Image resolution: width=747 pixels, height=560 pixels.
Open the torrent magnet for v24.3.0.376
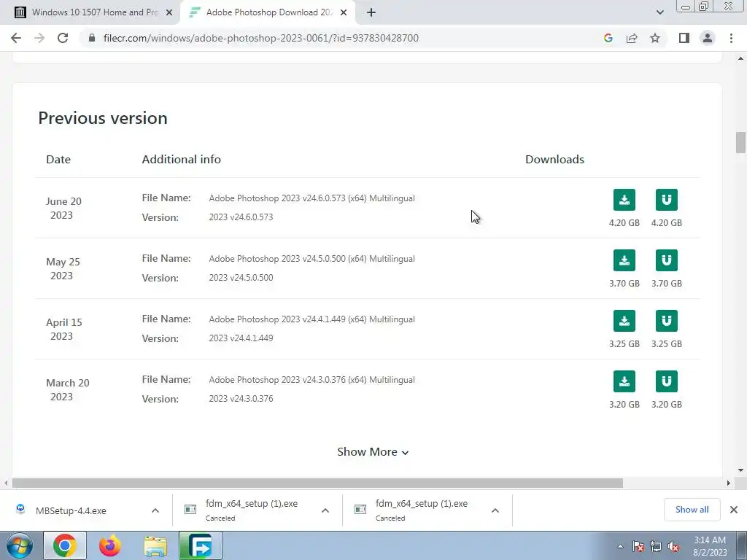(667, 381)
